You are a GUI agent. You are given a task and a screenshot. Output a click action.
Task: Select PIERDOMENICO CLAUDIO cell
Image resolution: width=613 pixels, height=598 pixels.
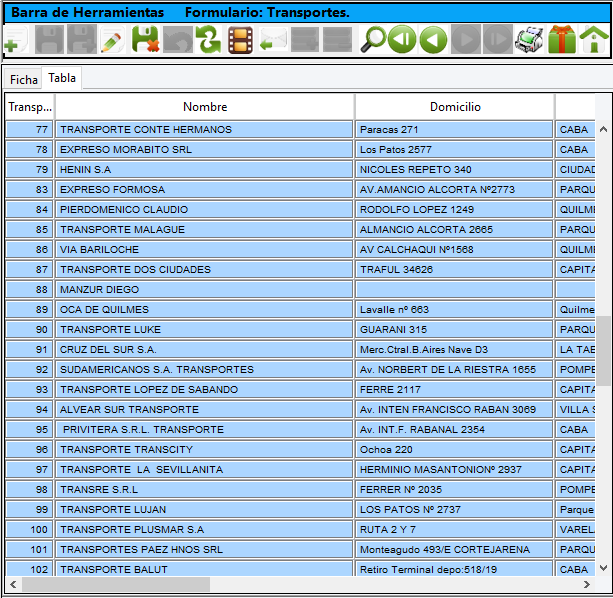(x=204, y=209)
